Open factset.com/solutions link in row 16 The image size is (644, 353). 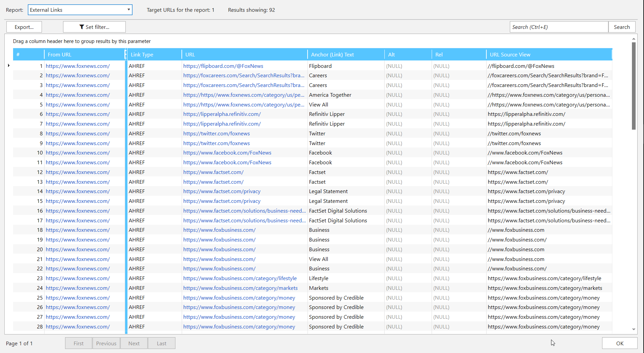pos(245,211)
